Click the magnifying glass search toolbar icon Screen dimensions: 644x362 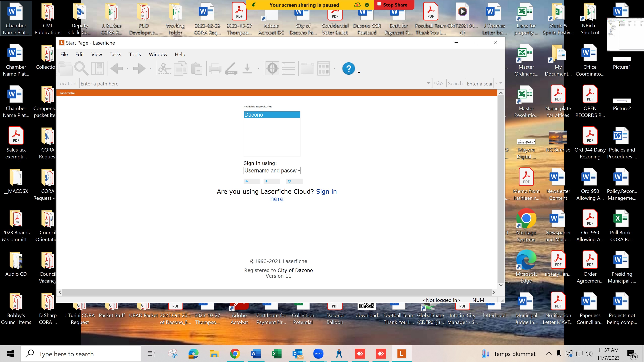click(81, 68)
